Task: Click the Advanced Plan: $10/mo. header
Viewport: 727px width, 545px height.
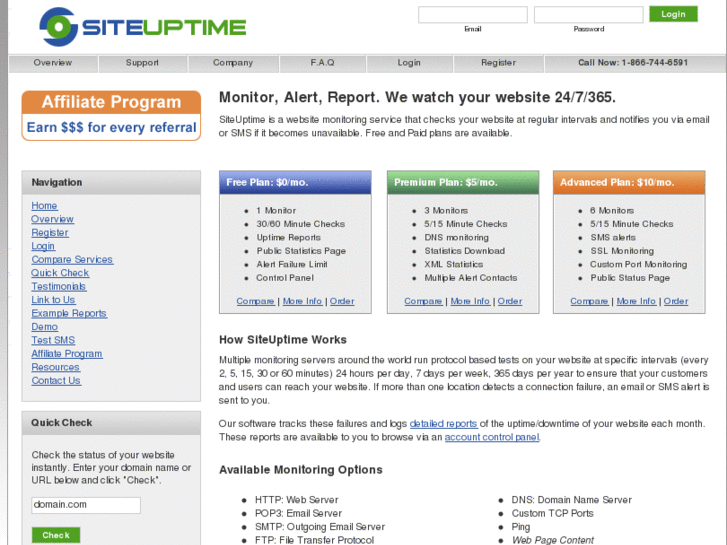Action: pos(629,182)
